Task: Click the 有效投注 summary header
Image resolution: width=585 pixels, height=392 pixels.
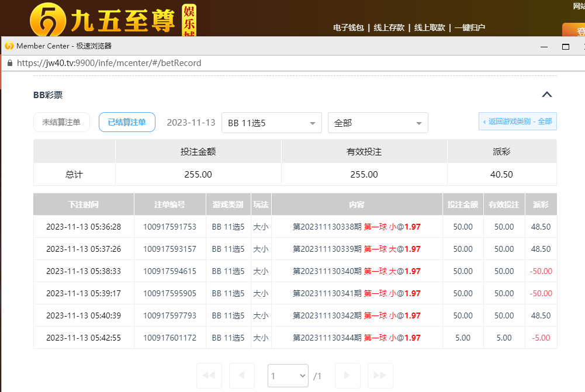Action: tap(364, 152)
